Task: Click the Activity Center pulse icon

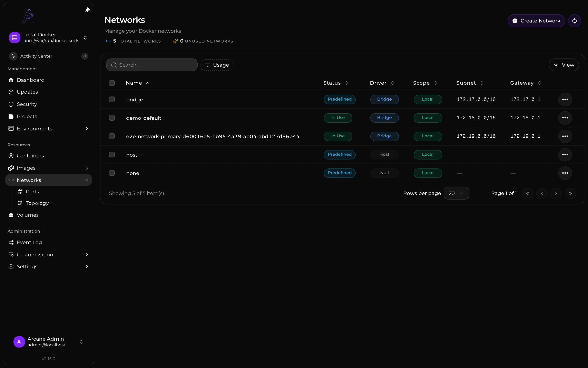Action: [x=13, y=56]
